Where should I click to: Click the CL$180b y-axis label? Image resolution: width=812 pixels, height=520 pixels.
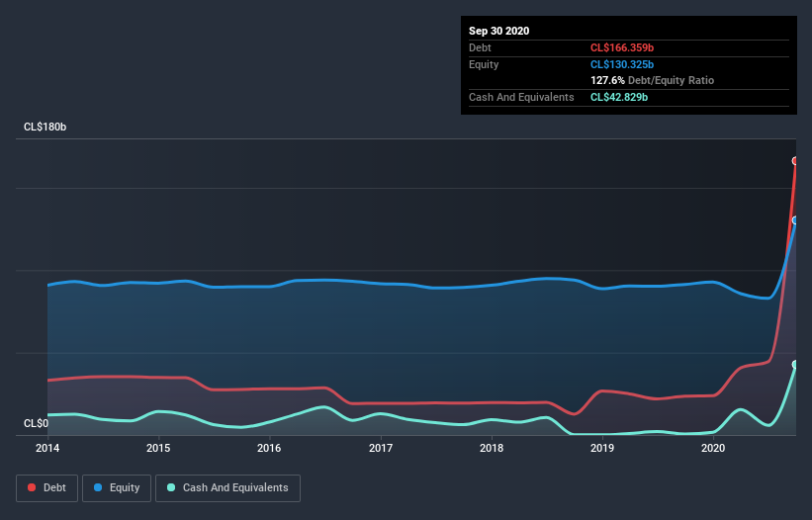coord(45,127)
